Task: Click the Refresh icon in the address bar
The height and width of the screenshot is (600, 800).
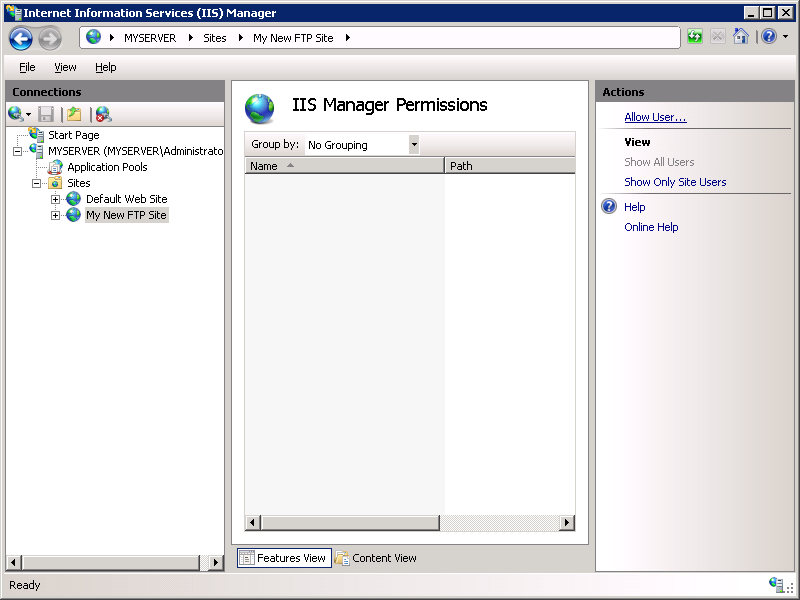Action: pyautogui.click(x=694, y=36)
